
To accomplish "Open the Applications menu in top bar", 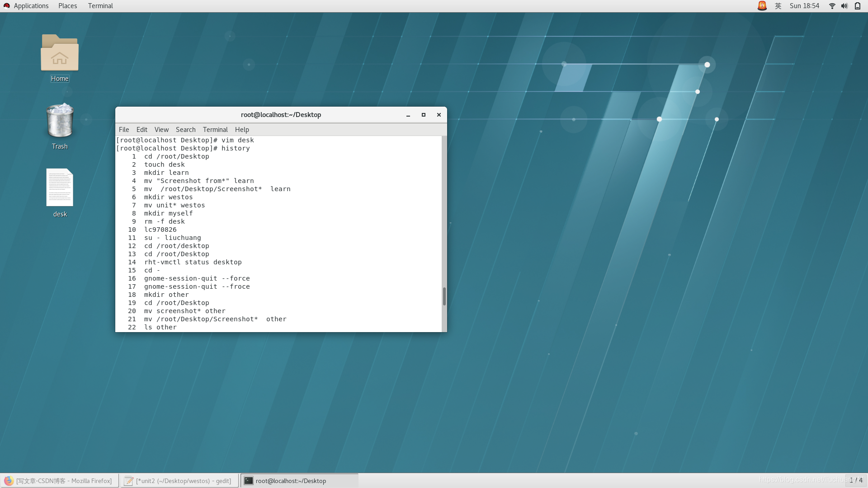I will coord(31,6).
